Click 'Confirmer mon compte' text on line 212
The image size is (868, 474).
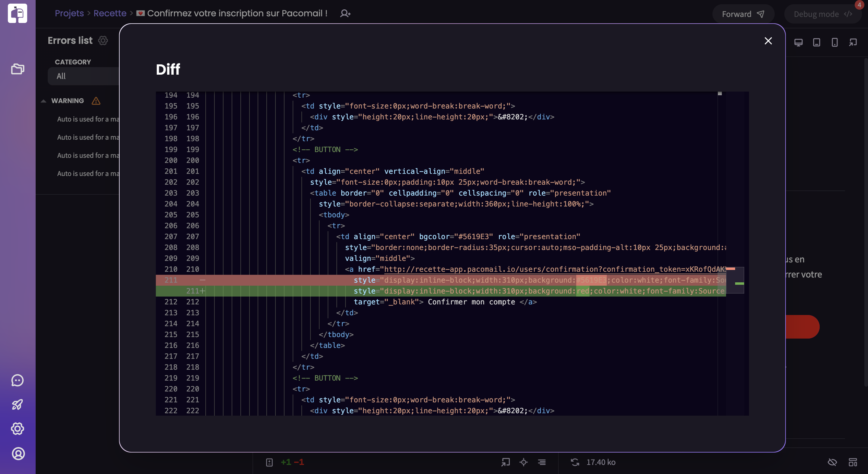pyautogui.click(x=471, y=302)
